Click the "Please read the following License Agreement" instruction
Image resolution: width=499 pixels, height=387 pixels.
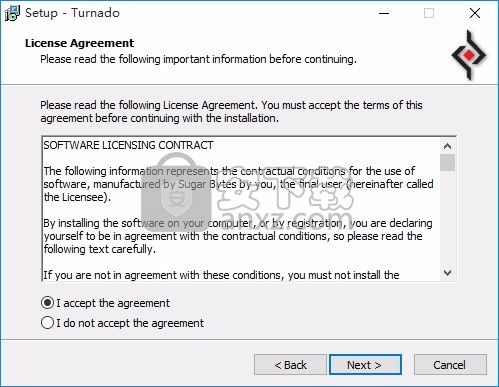point(231,112)
